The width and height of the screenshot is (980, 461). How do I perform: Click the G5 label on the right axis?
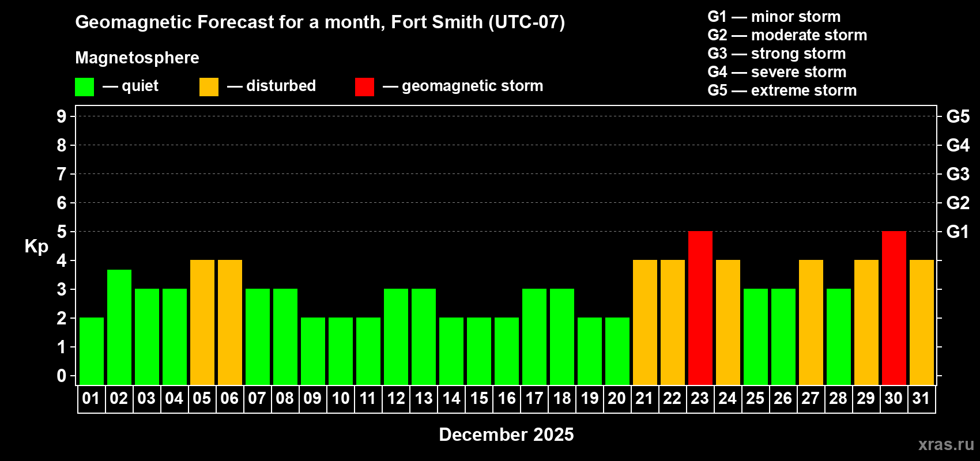point(958,116)
